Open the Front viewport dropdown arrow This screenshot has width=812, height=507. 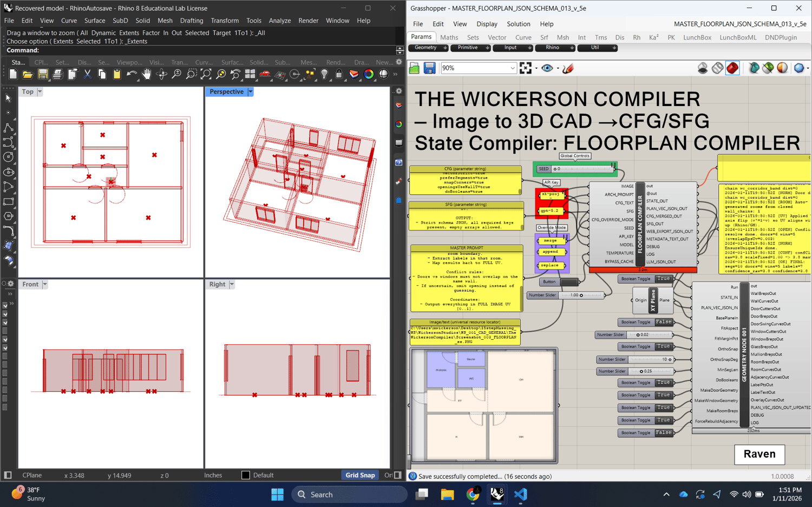[45, 285]
